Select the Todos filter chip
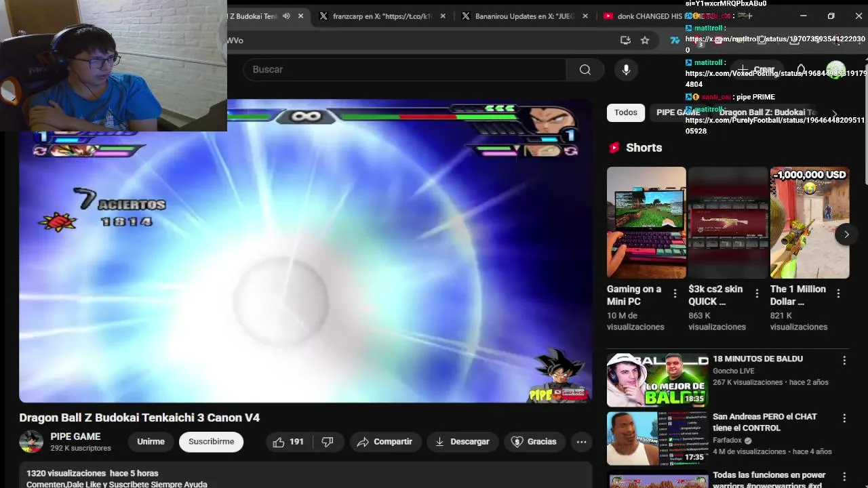868x488 pixels. [x=625, y=113]
